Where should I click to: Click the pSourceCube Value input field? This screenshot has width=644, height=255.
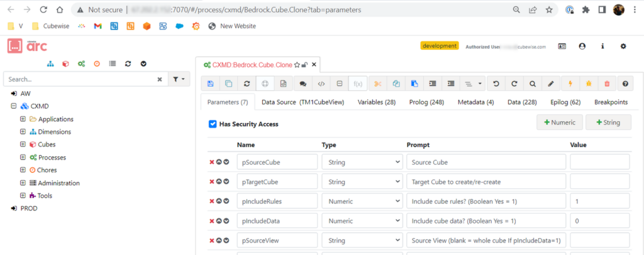(x=599, y=162)
